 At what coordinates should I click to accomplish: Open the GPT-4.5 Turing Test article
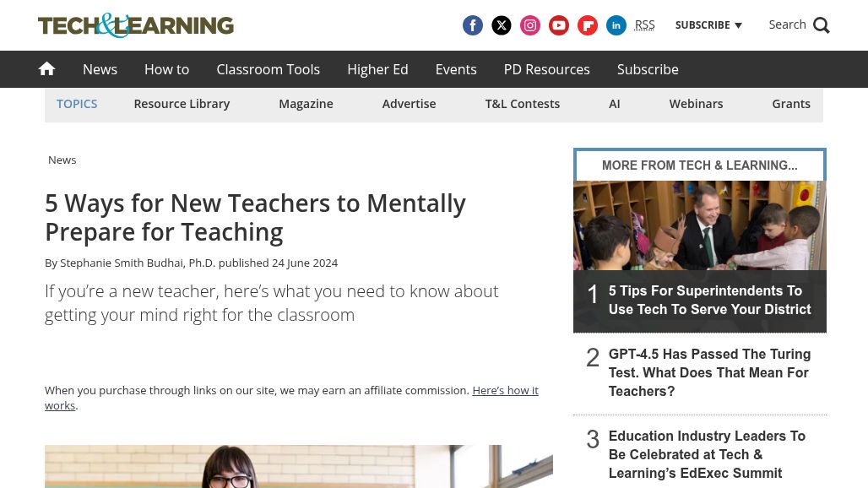709,372
